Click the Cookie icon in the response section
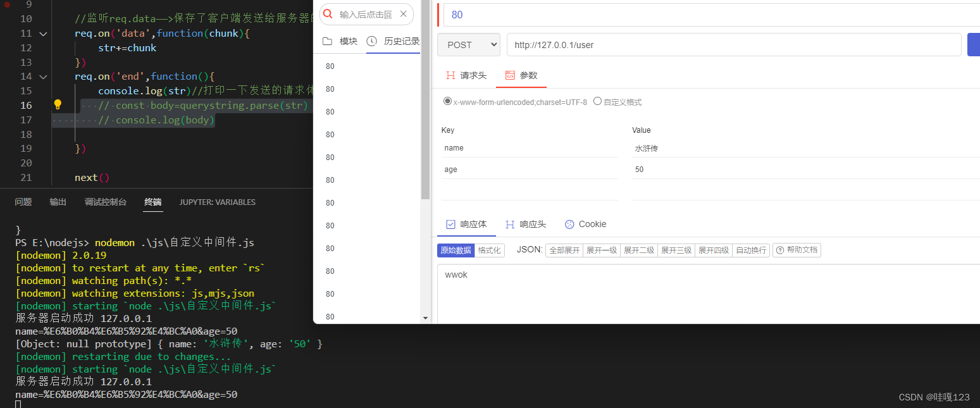This screenshot has height=408, width=980. tap(568, 223)
